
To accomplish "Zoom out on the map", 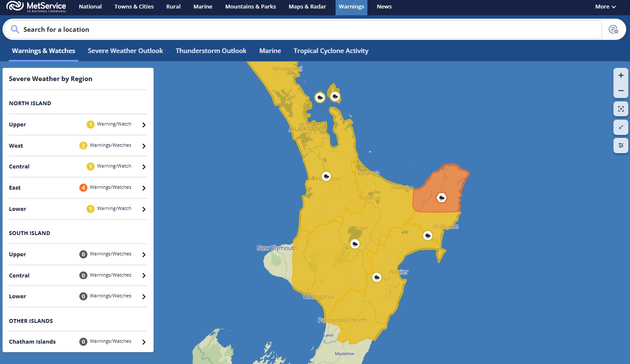I will pos(621,91).
